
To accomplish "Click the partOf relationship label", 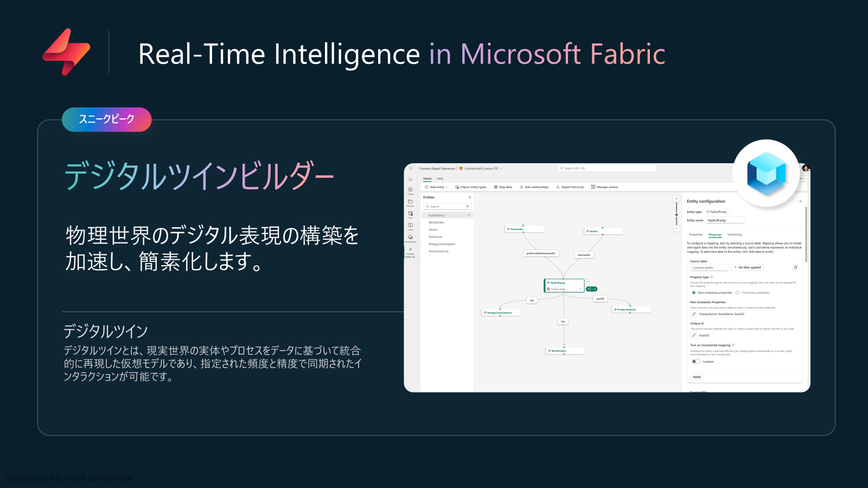I will coord(601,299).
